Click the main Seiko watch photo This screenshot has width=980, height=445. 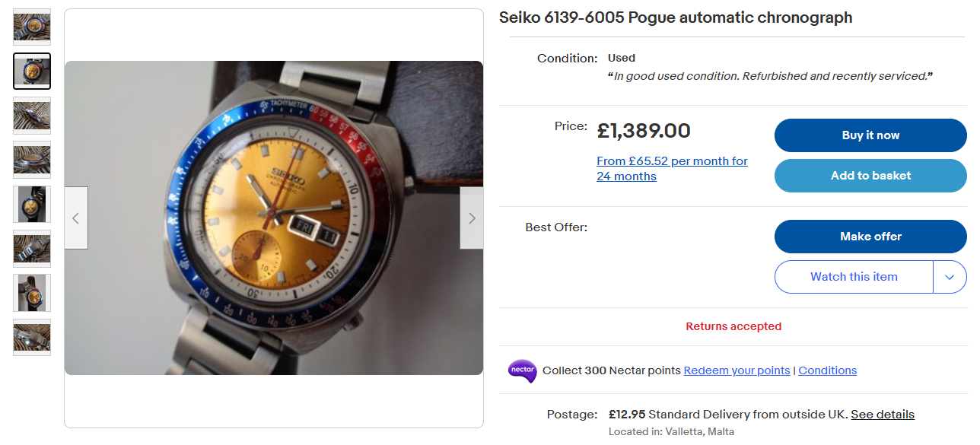click(x=274, y=218)
